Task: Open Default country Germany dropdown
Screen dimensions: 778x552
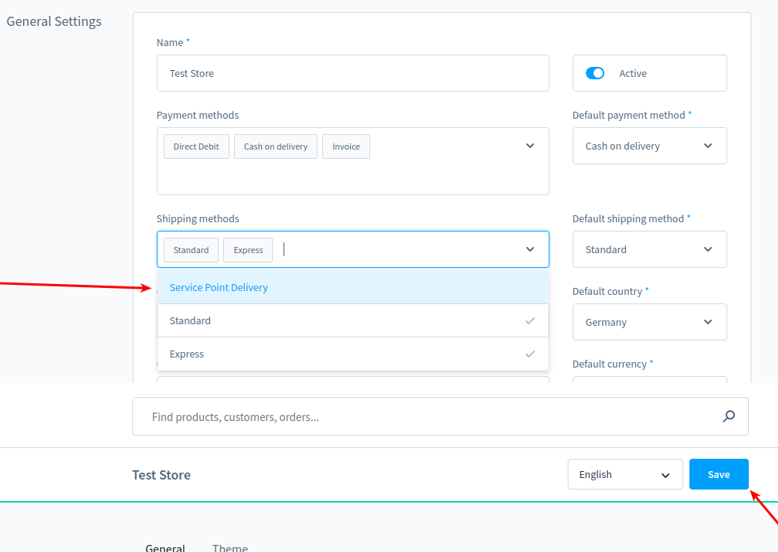Action: (649, 322)
